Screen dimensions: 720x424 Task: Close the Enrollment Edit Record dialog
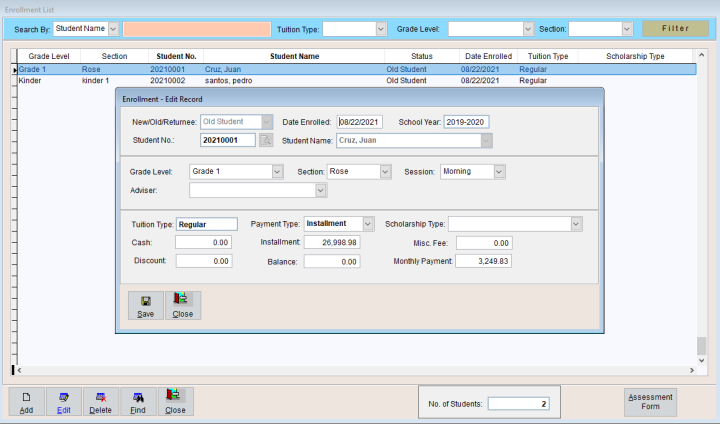point(182,305)
